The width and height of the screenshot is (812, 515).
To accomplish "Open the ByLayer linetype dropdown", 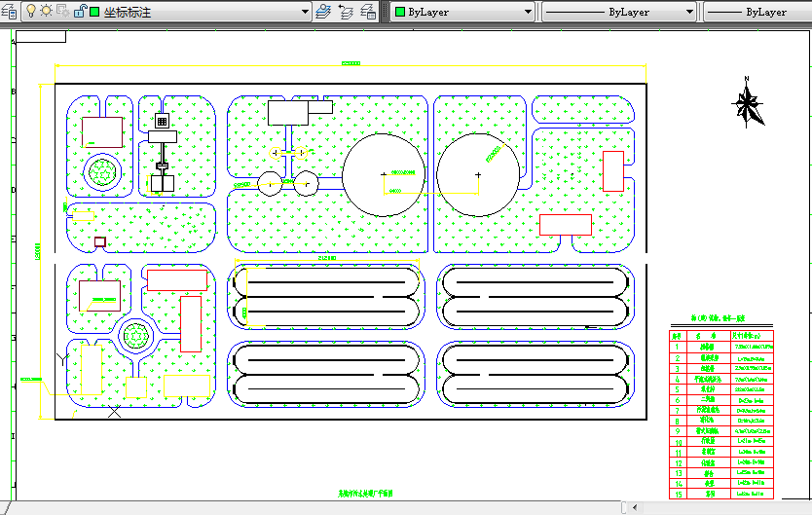I will 689,13.
